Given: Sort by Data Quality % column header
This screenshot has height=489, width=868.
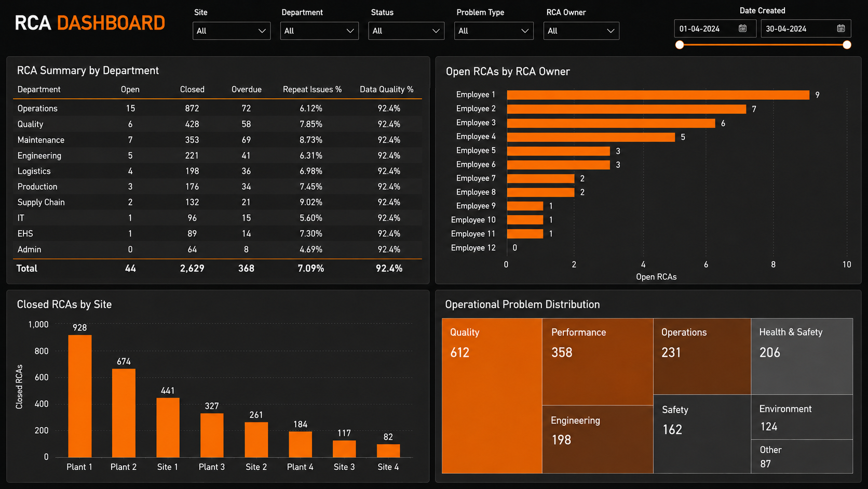Looking at the screenshot, I should (x=387, y=89).
